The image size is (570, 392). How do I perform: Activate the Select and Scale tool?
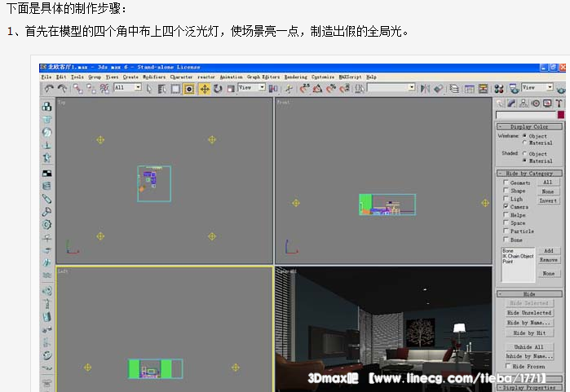(x=231, y=89)
